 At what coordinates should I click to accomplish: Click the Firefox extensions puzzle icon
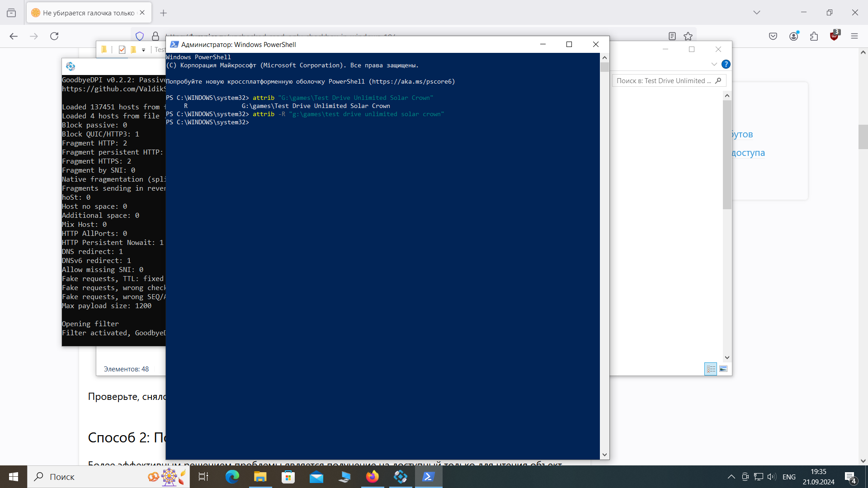814,36
